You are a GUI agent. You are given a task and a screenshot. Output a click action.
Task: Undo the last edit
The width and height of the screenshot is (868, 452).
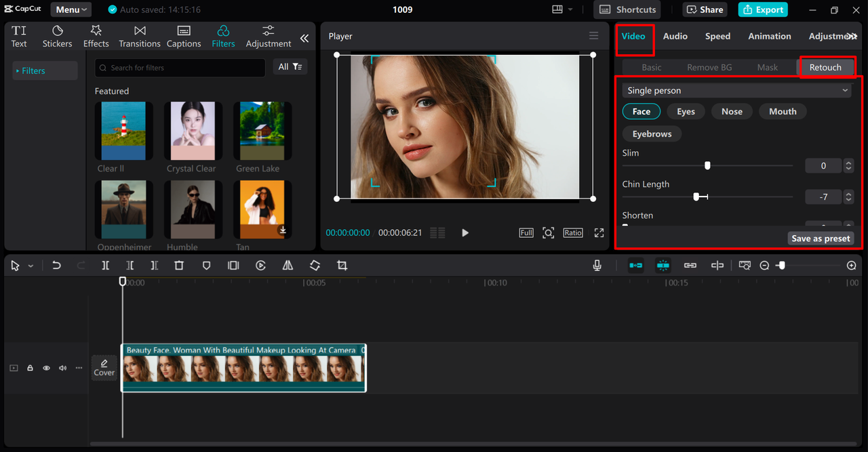point(56,266)
